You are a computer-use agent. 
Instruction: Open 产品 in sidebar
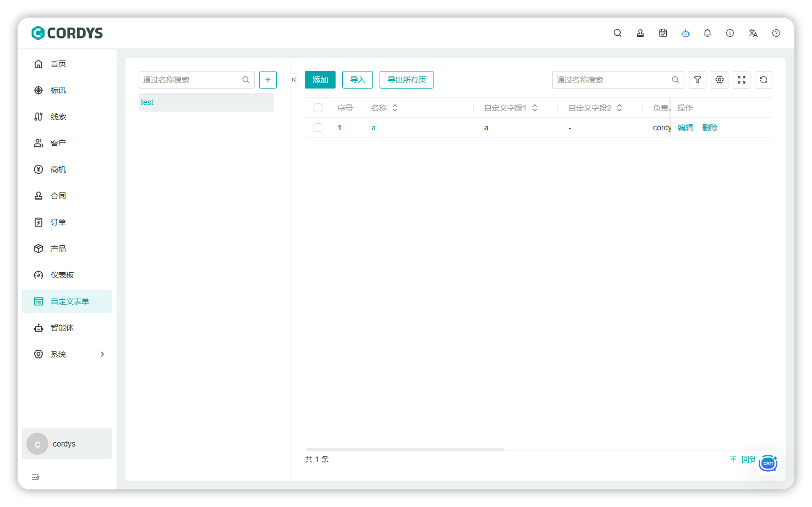pos(67,249)
